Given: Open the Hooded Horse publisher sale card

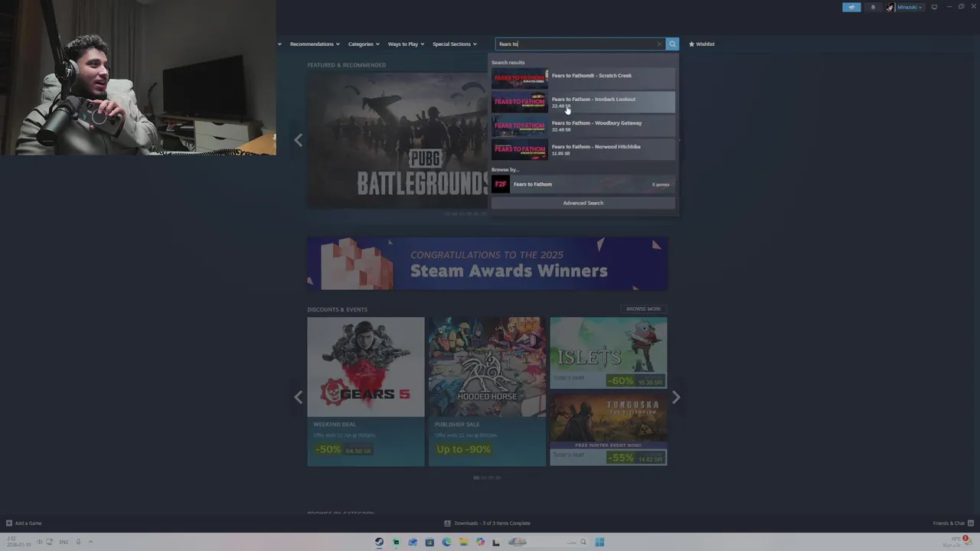Looking at the screenshot, I should pos(487,391).
